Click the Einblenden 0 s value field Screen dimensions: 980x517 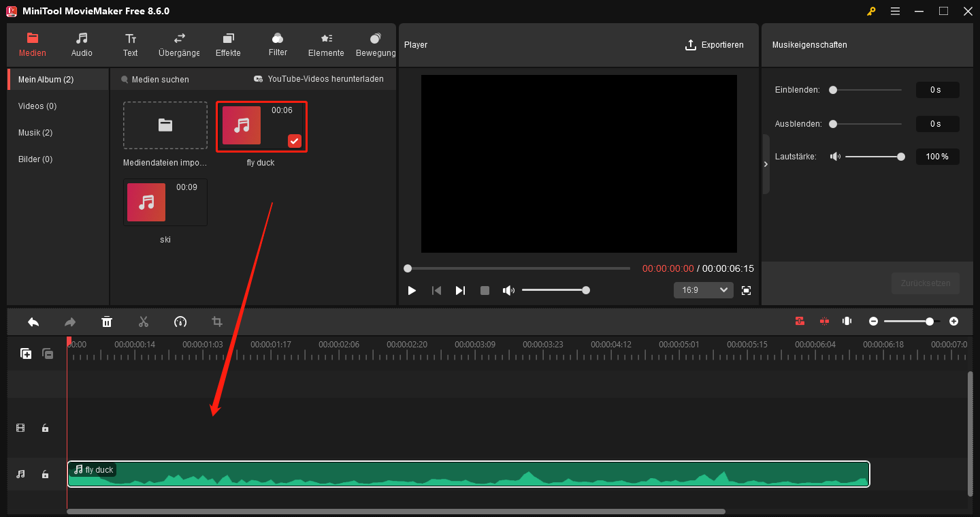(x=937, y=90)
